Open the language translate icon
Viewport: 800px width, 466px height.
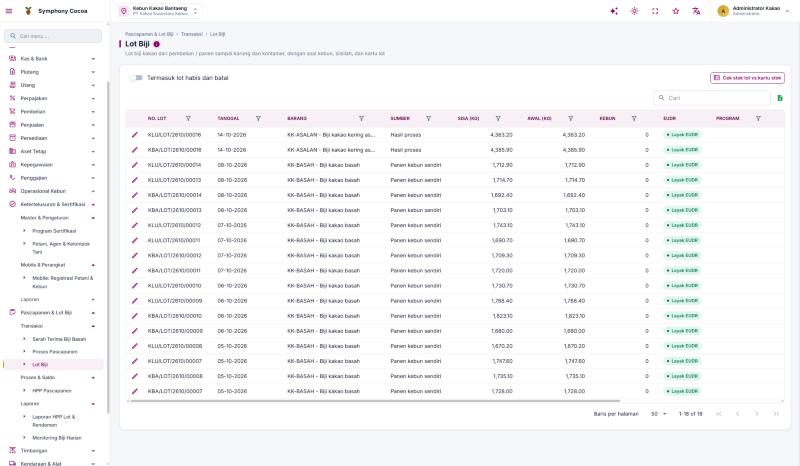pyautogui.click(x=696, y=11)
